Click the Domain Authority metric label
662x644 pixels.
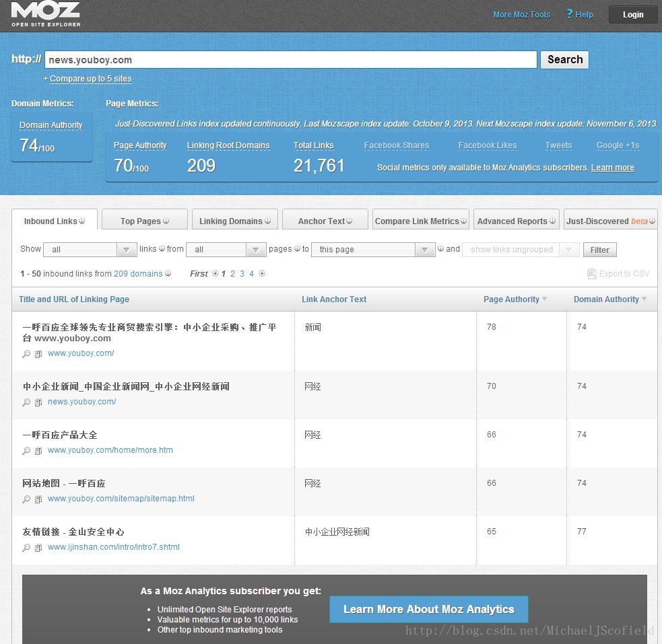pyautogui.click(x=51, y=125)
